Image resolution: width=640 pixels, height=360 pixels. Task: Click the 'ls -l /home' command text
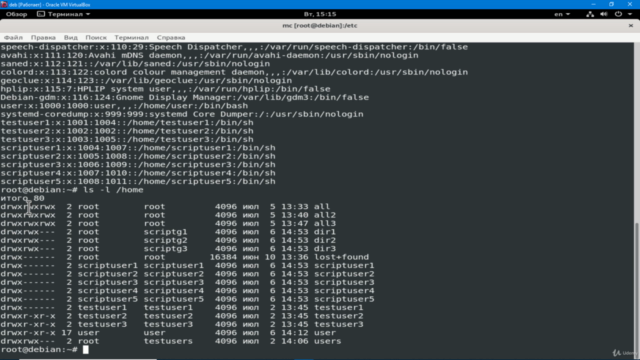click(x=113, y=190)
